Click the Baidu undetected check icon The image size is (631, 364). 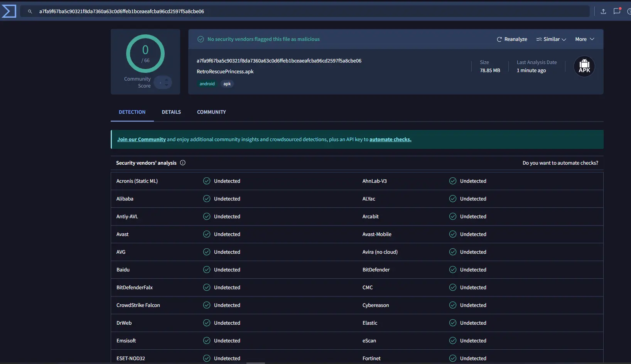(207, 270)
